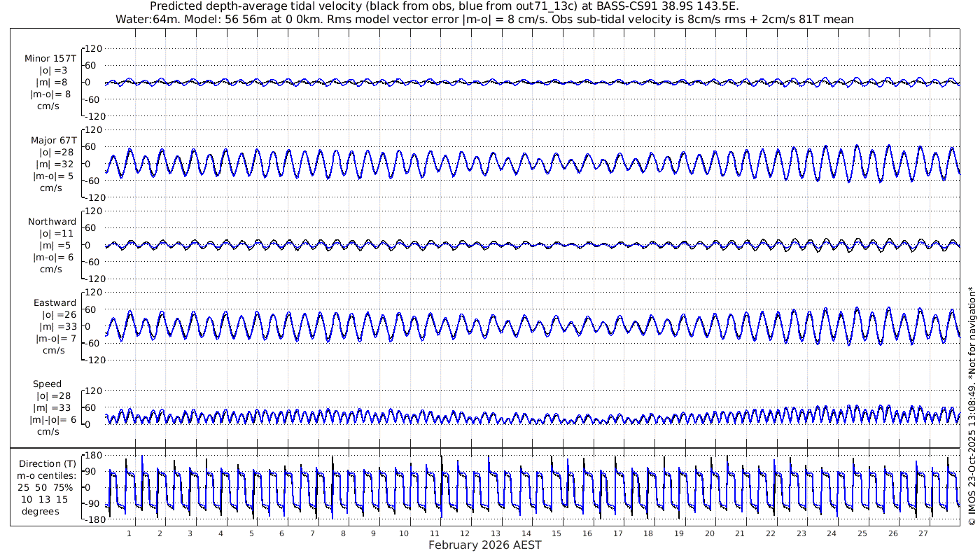
Task: Click the 'February 2026 AEST' axis label
Action: [x=484, y=545]
